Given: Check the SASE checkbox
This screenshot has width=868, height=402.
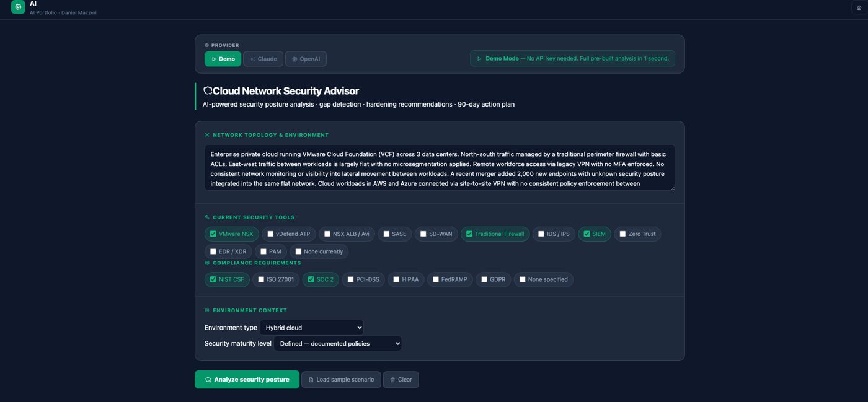Looking at the screenshot, I should pyautogui.click(x=386, y=234).
